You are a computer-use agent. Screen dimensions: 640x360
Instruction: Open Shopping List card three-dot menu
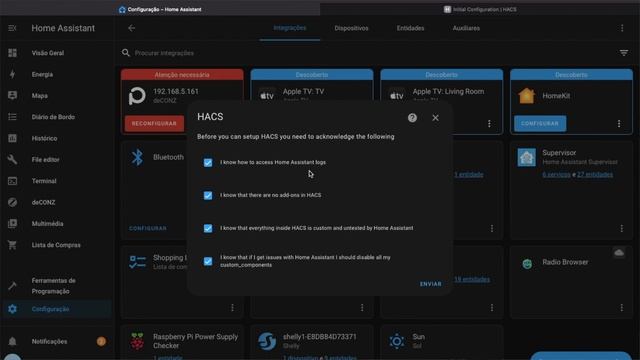[x=232, y=307]
